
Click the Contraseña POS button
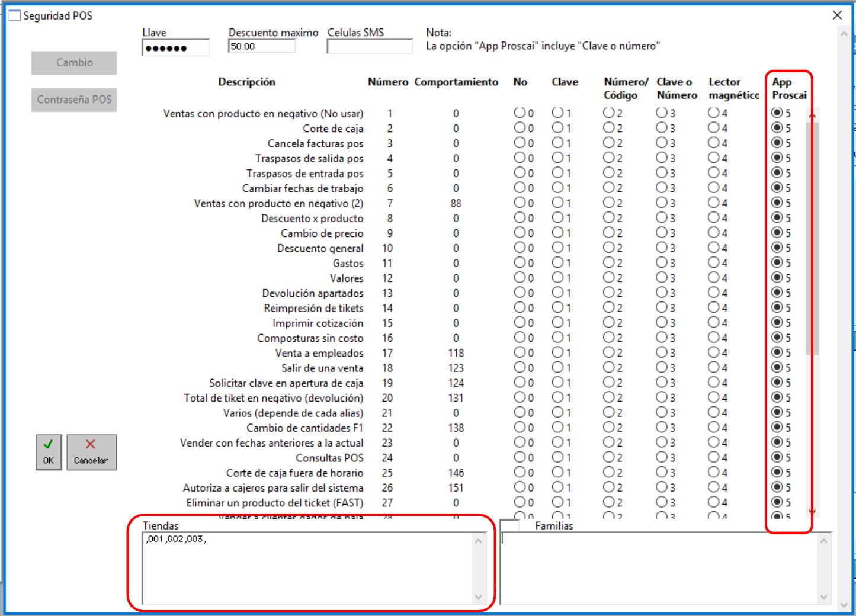pyautogui.click(x=74, y=100)
